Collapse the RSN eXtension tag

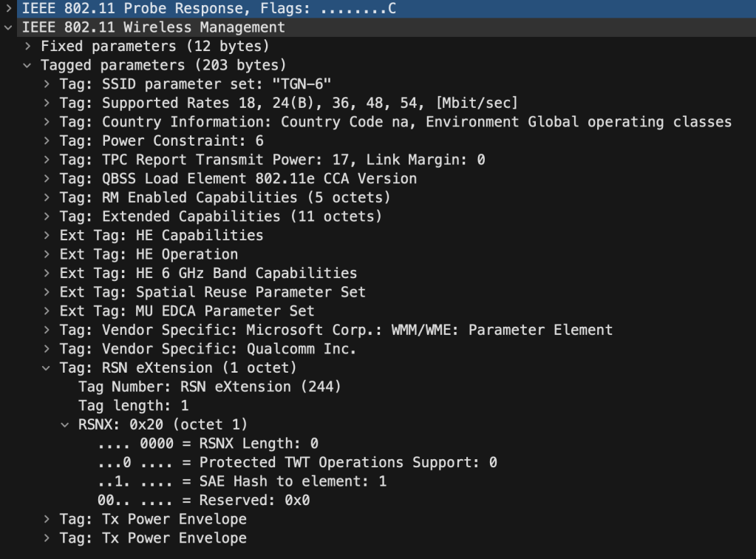tap(47, 367)
